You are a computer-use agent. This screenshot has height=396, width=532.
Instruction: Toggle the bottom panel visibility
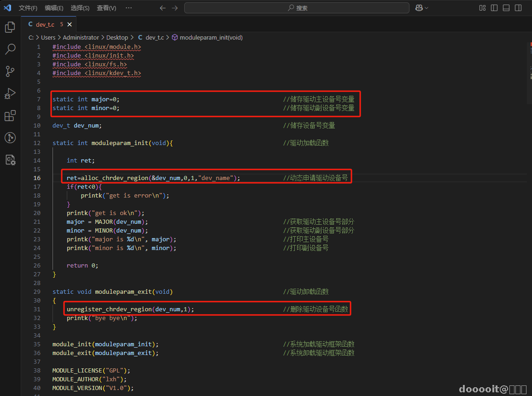pyautogui.click(x=506, y=8)
